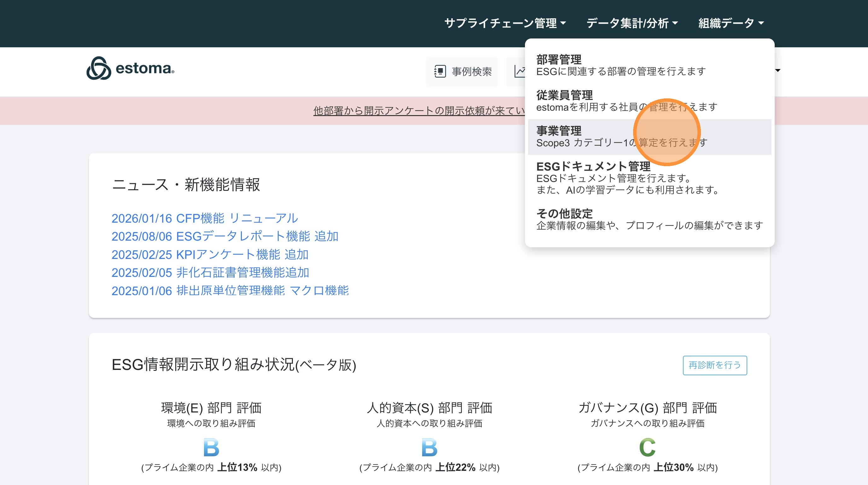Expand the サプライチェーン管理 dropdown
The width and height of the screenshot is (868, 485).
pos(505,23)
